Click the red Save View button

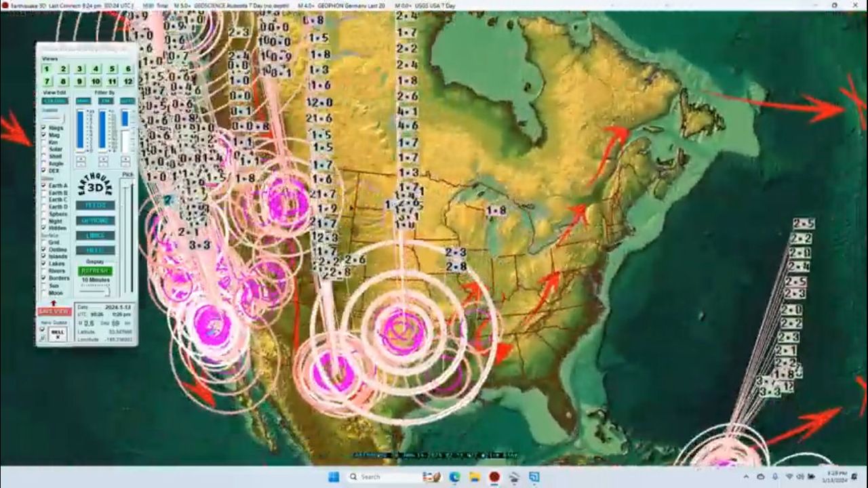54,311
